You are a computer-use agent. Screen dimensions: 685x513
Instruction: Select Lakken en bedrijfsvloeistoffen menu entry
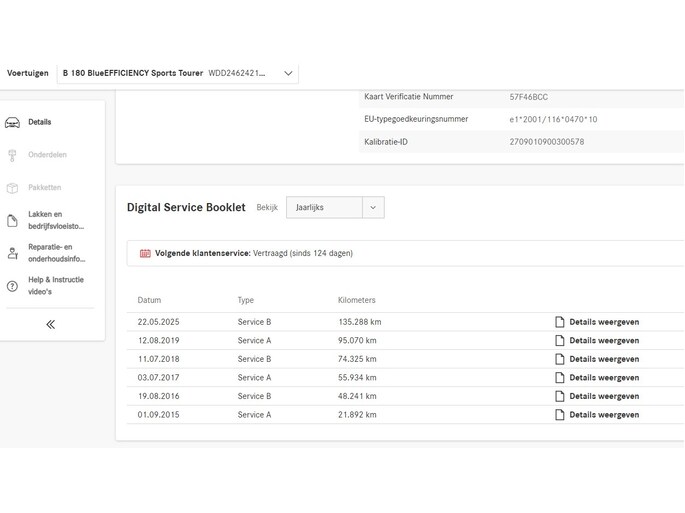(56, 220)
